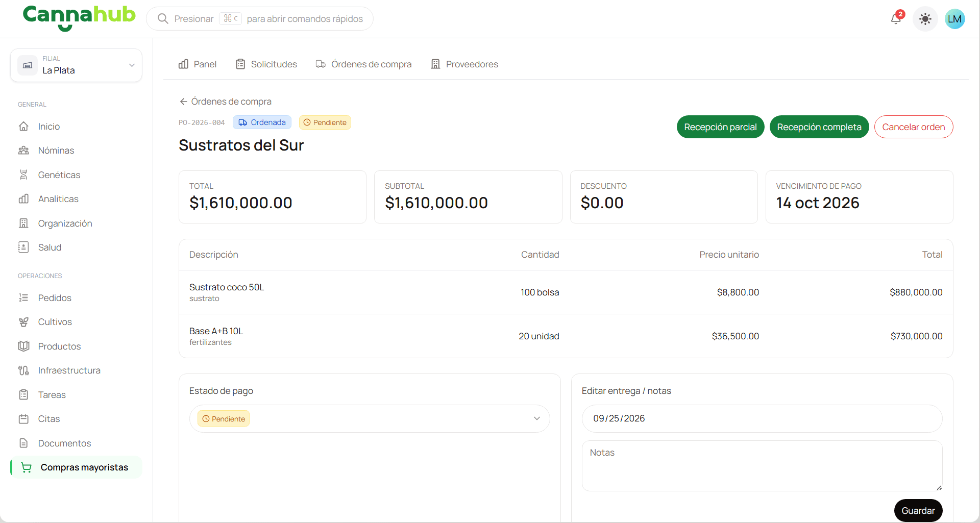Click the Cultivos plant icon
The image size is (980, 523).
pyautogui.click(x=23, y=322)
